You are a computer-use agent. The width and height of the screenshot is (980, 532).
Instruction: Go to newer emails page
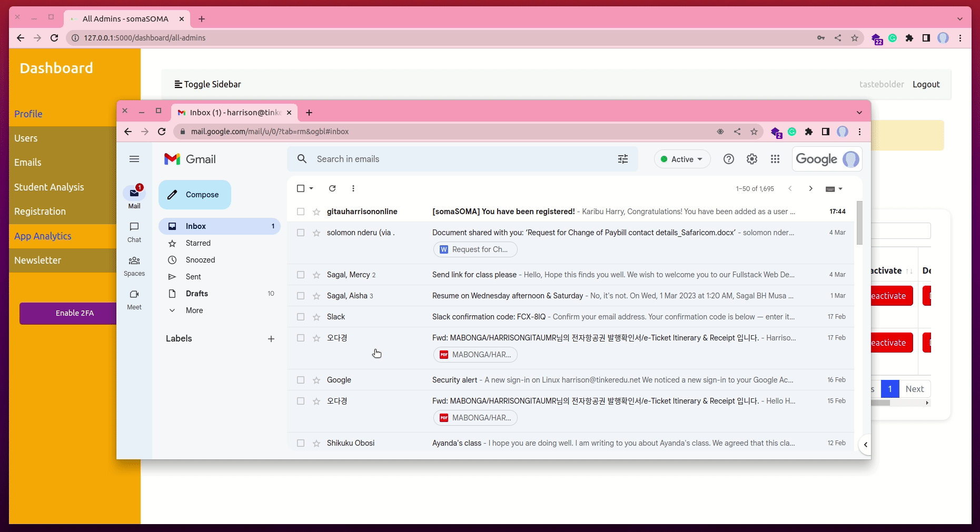790,188
